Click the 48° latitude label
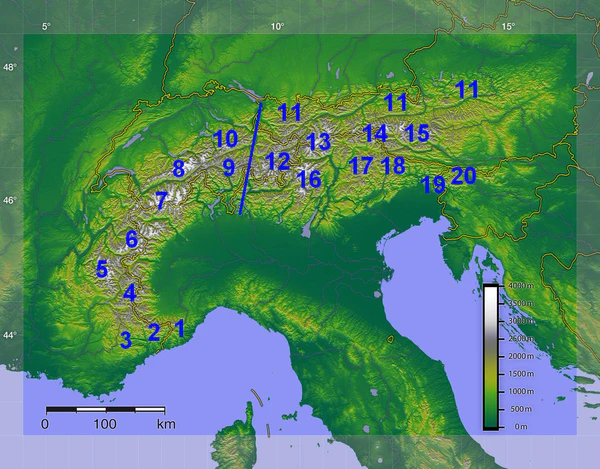Screen dimensions: 600x469 pos(10,68)
